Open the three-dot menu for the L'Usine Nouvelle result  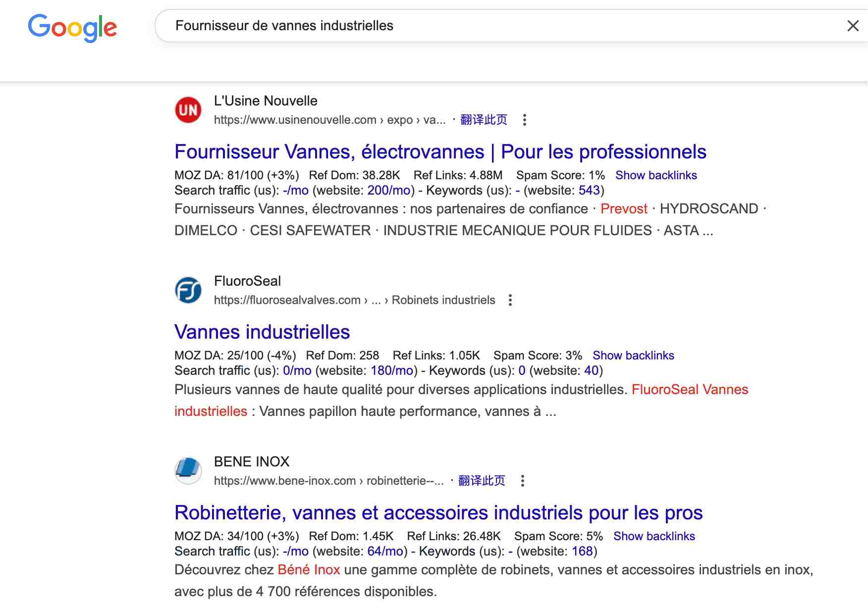524,120
